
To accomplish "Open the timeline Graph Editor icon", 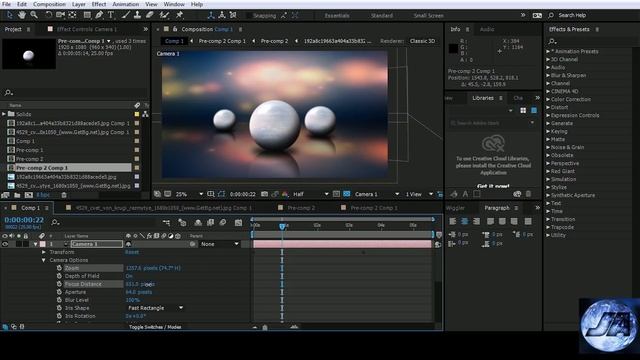I will coord(238,222).
